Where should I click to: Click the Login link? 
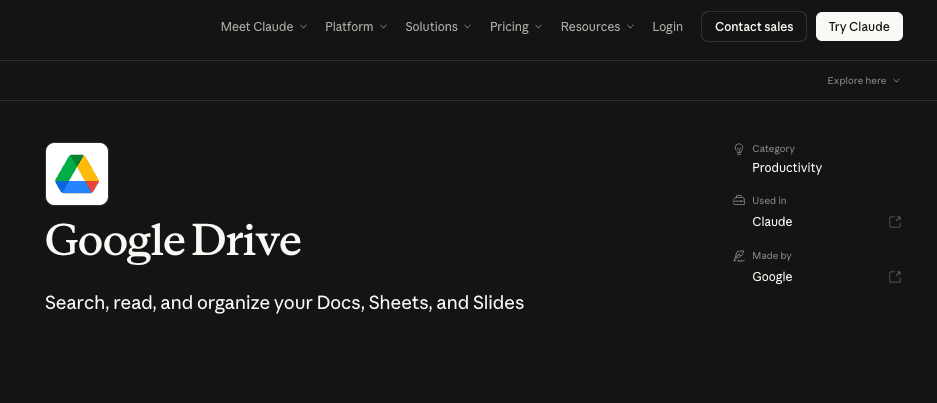[667, 27]
